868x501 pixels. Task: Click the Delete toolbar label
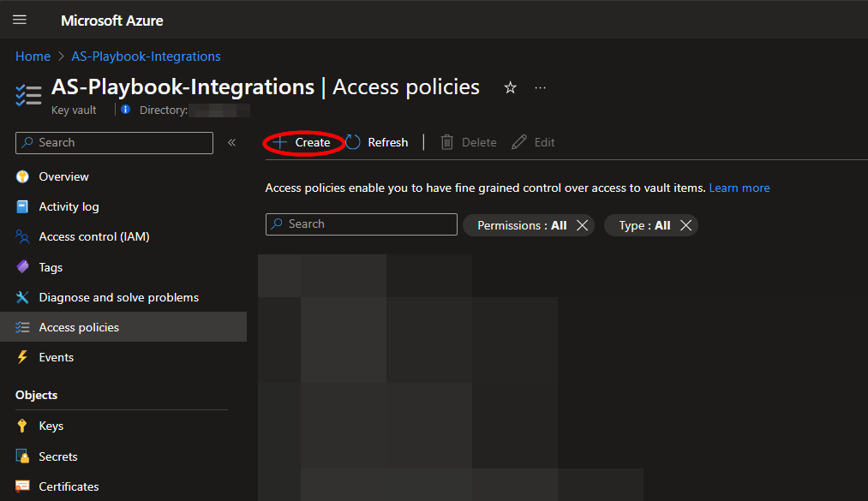[479, 143]
